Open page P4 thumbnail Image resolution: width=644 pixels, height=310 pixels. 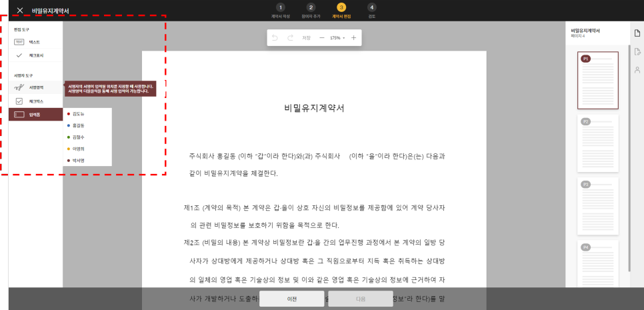point(598,264)
